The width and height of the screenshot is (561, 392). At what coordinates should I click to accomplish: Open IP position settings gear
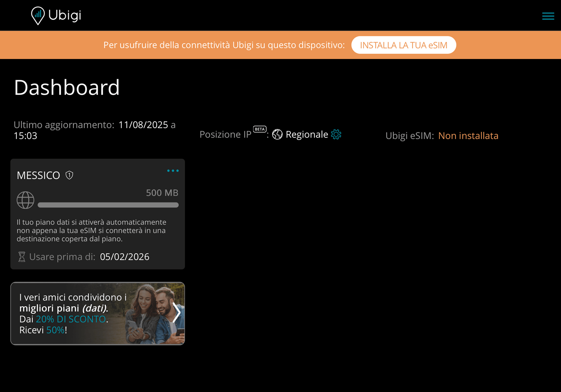(x=336, y=134)
